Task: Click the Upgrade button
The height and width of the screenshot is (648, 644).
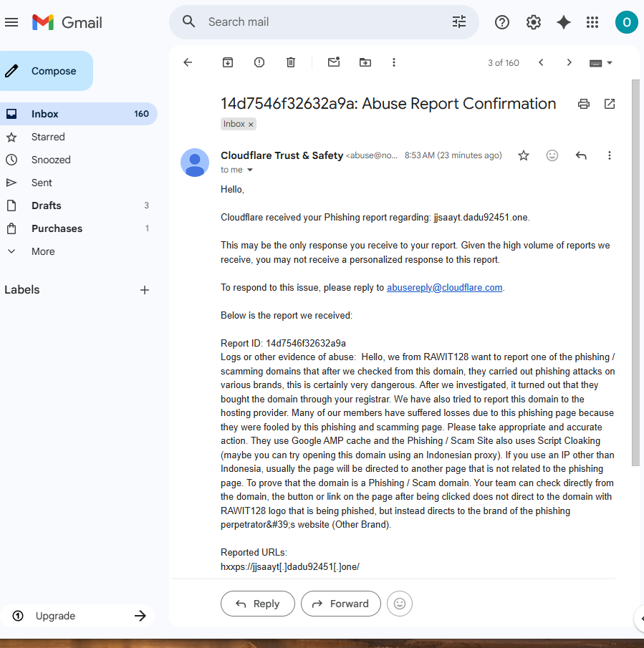Action: coord(77,616)
